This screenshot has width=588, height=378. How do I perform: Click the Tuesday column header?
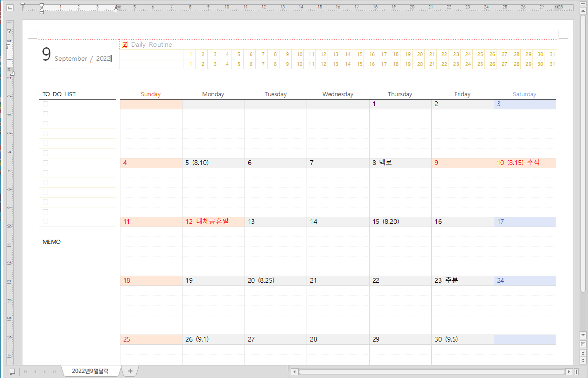[275, 94]
